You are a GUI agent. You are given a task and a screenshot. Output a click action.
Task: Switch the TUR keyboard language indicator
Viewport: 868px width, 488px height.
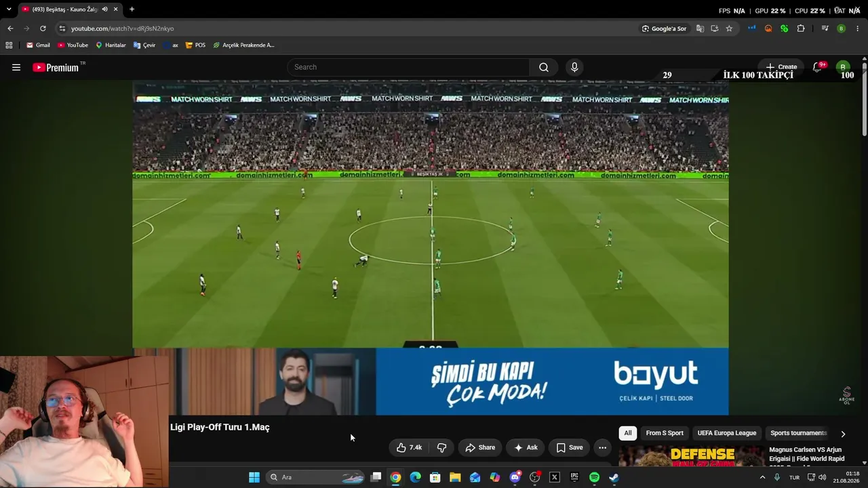794,477
